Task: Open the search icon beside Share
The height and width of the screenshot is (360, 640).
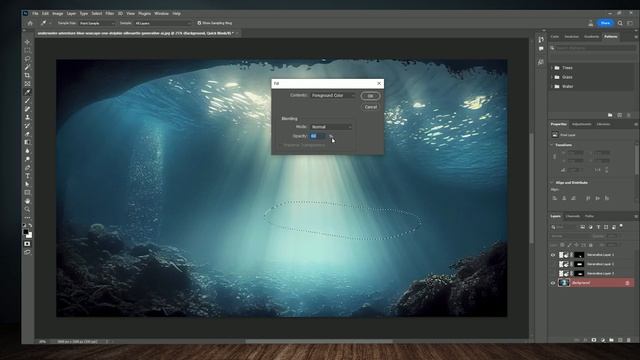Action: (620, 23)
